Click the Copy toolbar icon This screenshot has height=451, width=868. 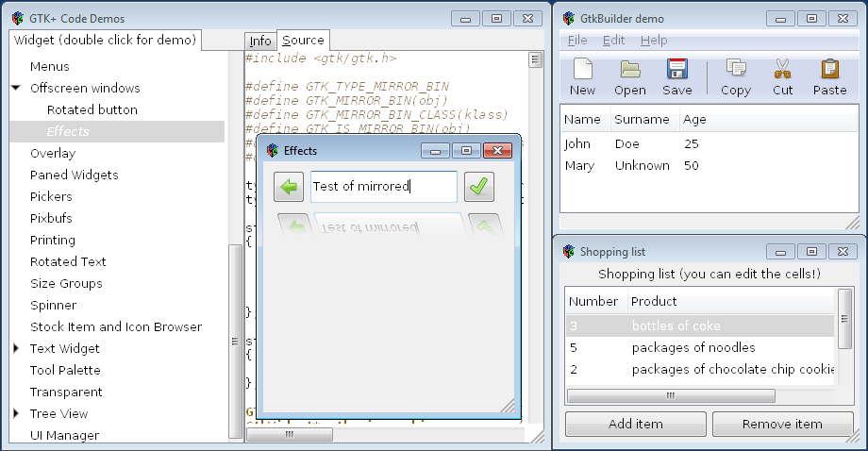(735, 70)
